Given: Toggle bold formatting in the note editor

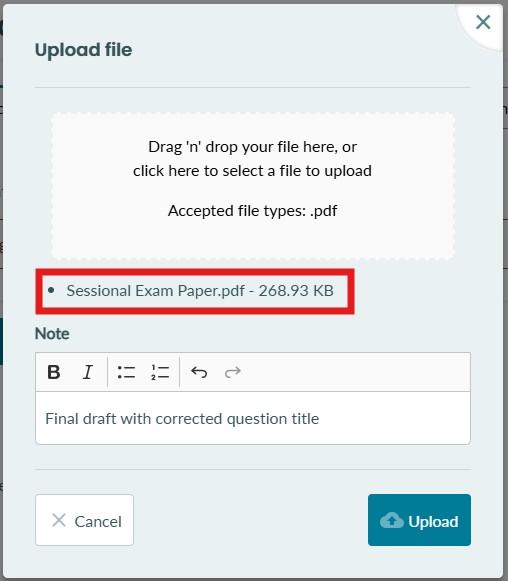Looking at the screenshot, I should (x=54, y=372).
